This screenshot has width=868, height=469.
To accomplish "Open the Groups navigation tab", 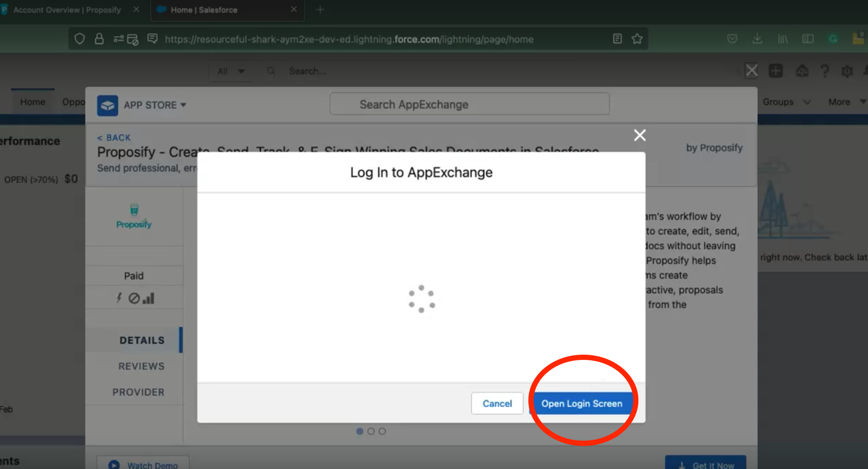I will pos(778,102).
